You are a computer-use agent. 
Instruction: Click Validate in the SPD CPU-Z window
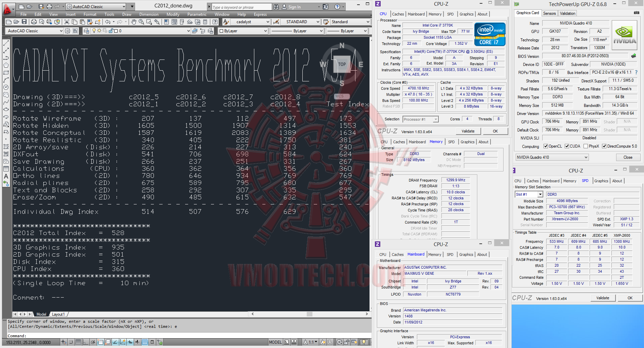point(603,298)
